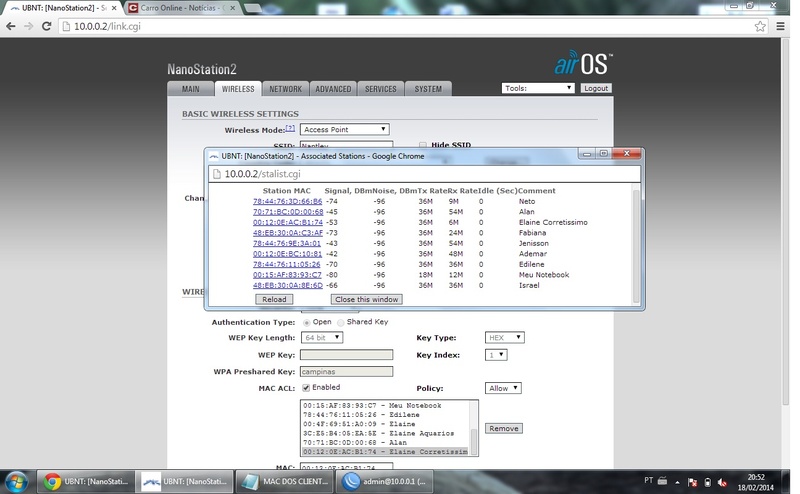The width and height of the screenshot is (800, 494).
Task: Open the Wireless Mode Access Point dropdown
Action: (345, 130)
